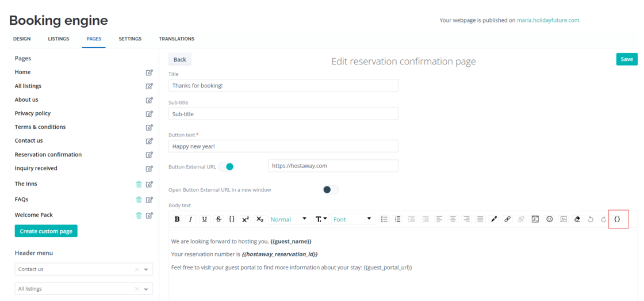Open the TRANSLATIONS tab
644x301 pixels.
click(177, 39)
